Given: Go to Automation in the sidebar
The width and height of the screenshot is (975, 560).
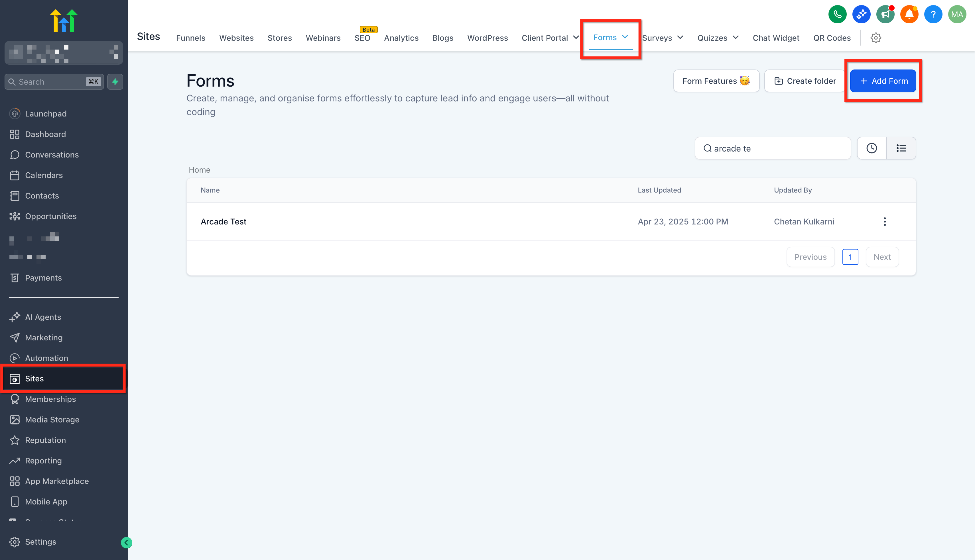Looking at the screenshot, I should tap(46, 358).
